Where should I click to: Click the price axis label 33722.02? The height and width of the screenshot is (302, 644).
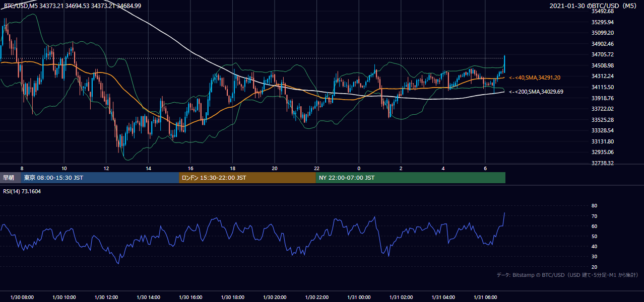pyautogui.click(x=603, y=109)
